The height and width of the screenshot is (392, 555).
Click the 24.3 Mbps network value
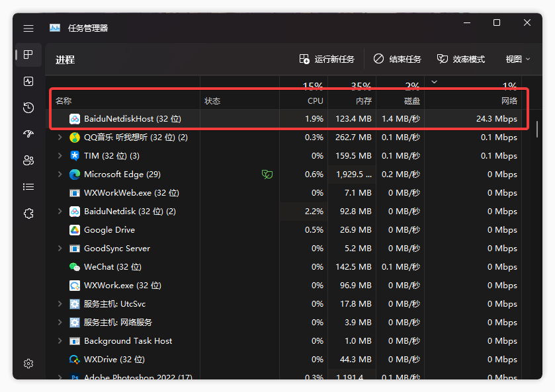(x=496, y=119)
